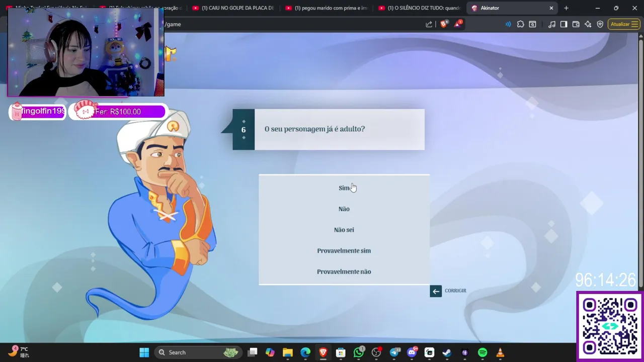Image resolution: width=644 pixels, height=362 pixels.
Task: Choose the 'Não sei' answer
Action: click(344, 230)
